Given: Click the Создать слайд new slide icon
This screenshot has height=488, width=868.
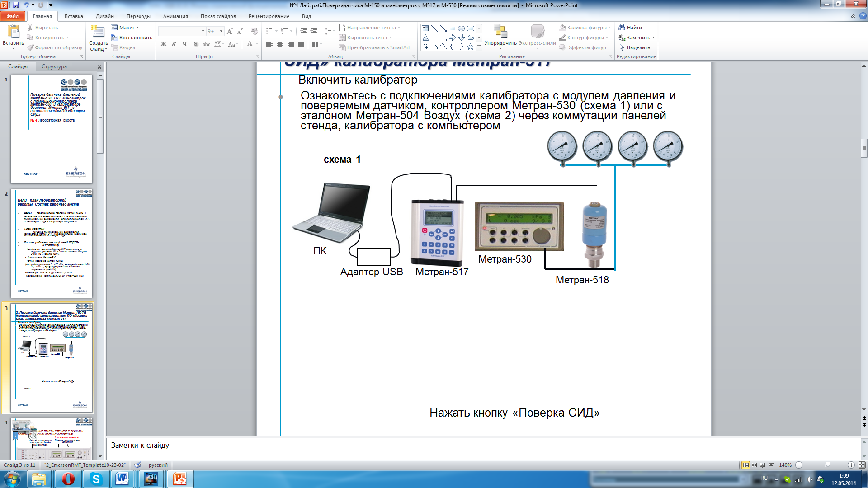Looking at the screenshot, I should click(x=97, y=31).
